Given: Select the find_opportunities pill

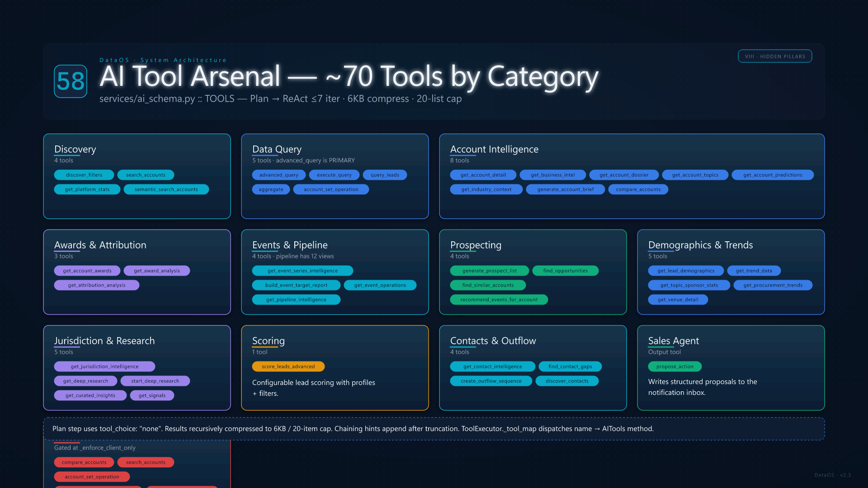Looking at the screenshot, I should pos(566,271).
